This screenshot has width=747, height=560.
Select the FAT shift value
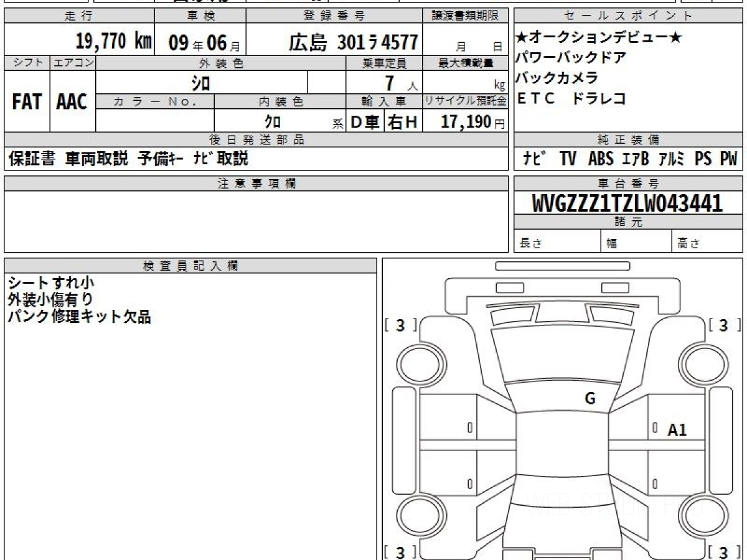(x=26, y=102)
